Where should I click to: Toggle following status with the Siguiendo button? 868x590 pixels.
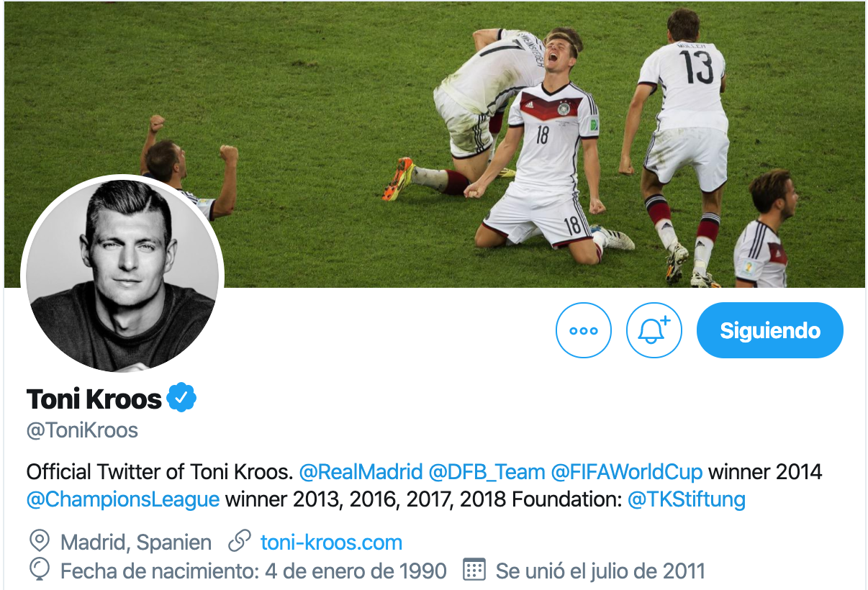point(769,330)
